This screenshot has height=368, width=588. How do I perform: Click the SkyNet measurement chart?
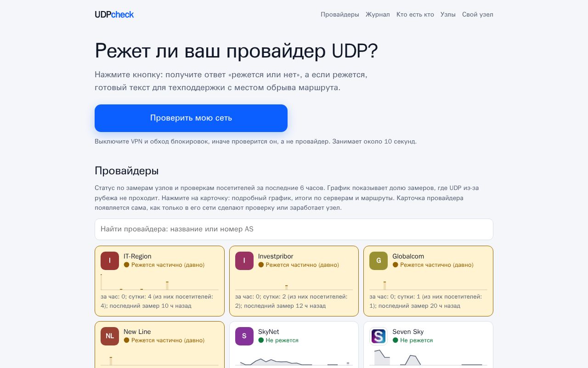pyautogui.click(x=294, y=357)
